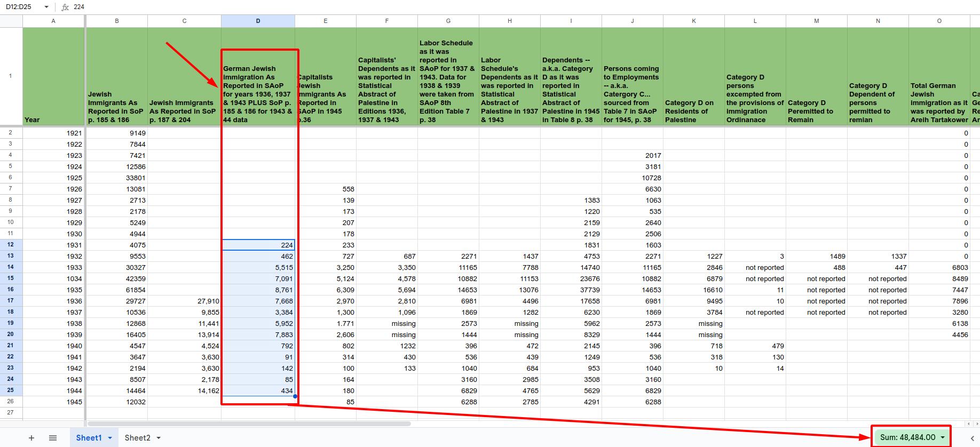
Task: Click the fx function icon
Action: (65, 7)
